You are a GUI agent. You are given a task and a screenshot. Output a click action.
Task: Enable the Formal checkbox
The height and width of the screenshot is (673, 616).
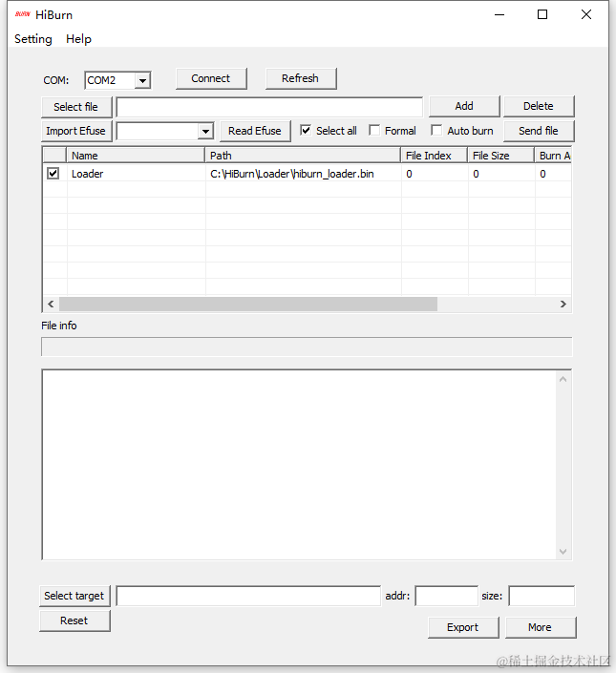click(x=374, y=130)
